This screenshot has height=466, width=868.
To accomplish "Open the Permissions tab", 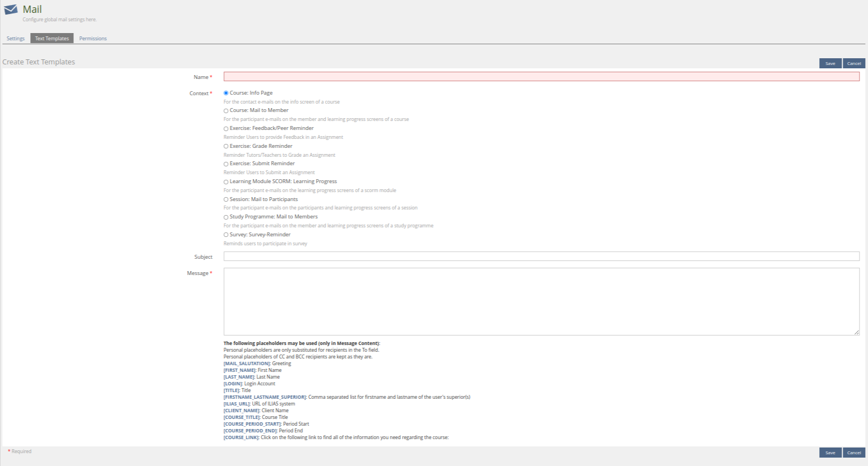I will click(93, 39).
